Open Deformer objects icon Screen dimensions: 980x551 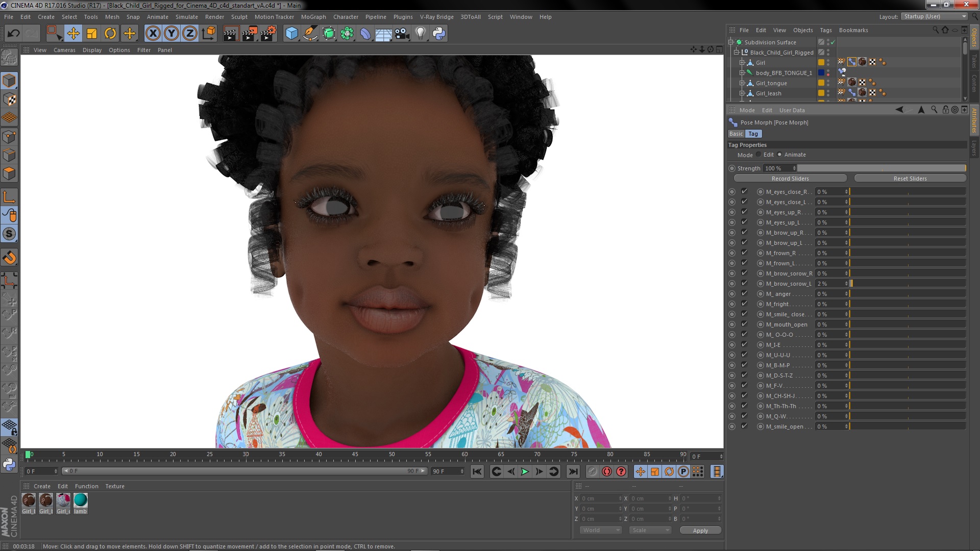[365, 34]
